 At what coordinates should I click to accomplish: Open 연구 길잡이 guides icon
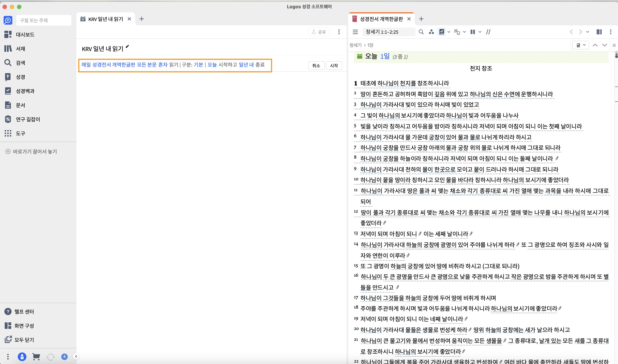(8, 119)
